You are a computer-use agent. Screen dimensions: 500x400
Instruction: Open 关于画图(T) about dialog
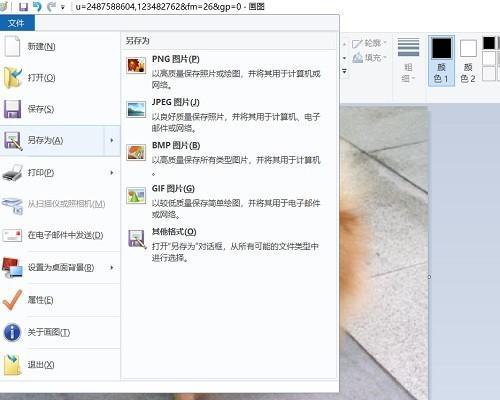pyautogui.click(x=60, y=332)
